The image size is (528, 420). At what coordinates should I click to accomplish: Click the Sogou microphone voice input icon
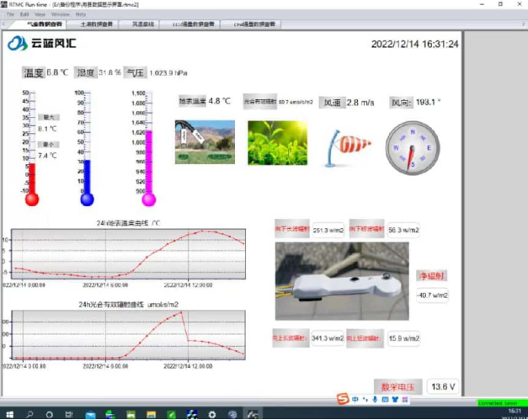click(x=375, y=400)
